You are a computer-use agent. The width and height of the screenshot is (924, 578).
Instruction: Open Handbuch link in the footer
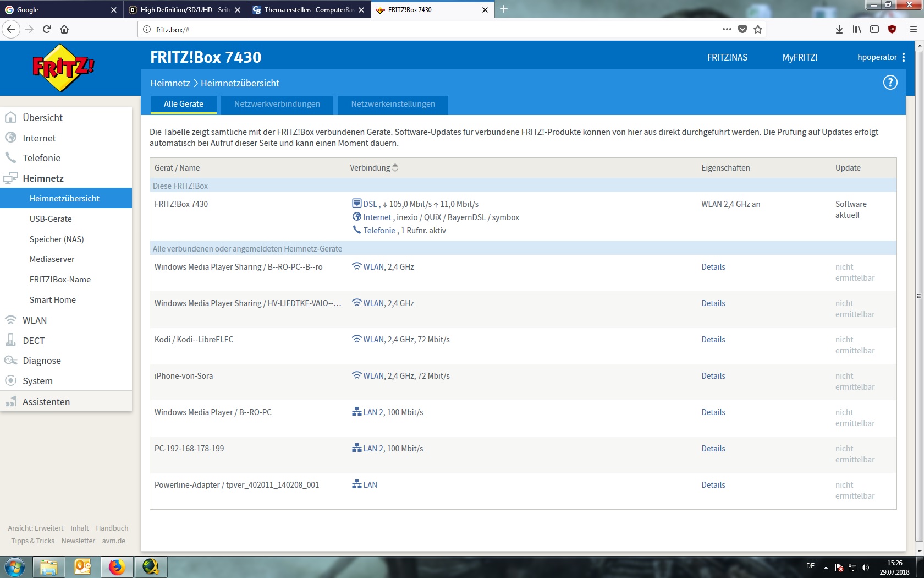(112, 528)
